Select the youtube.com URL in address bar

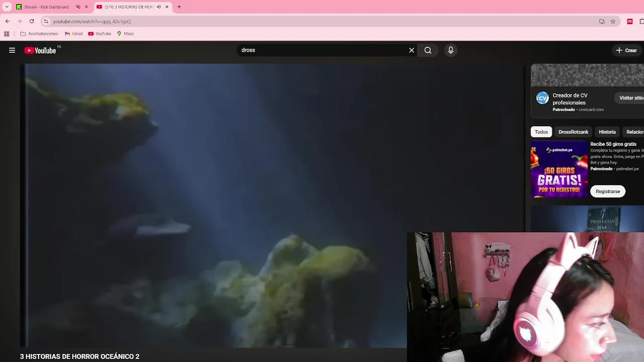[x=92, y=22]
